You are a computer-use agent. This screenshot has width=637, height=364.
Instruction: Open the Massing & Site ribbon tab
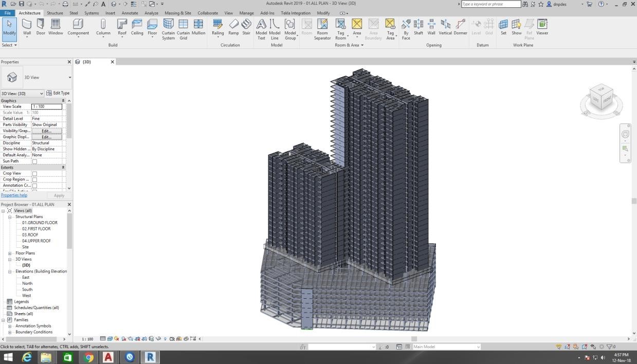[x=178, y=13]
